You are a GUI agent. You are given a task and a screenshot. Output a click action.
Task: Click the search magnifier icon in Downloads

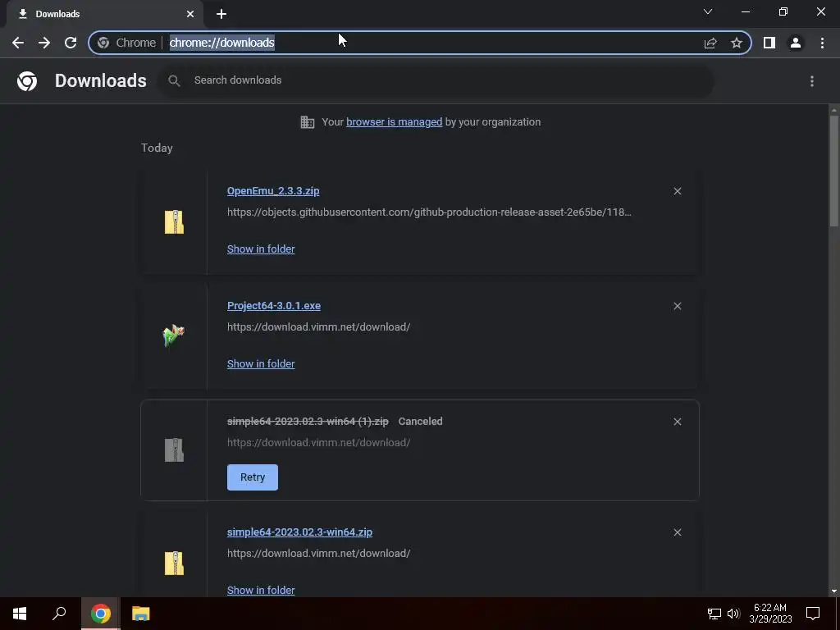[x=174, y=80]
